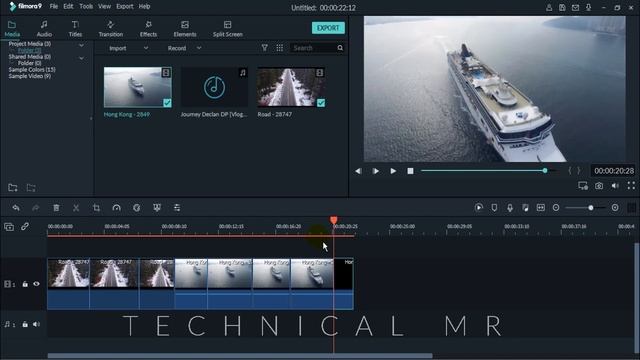Select Sample Colors (15) item
Screen dimensions: 640x360
pyautogui.click(x=32, y=70)
